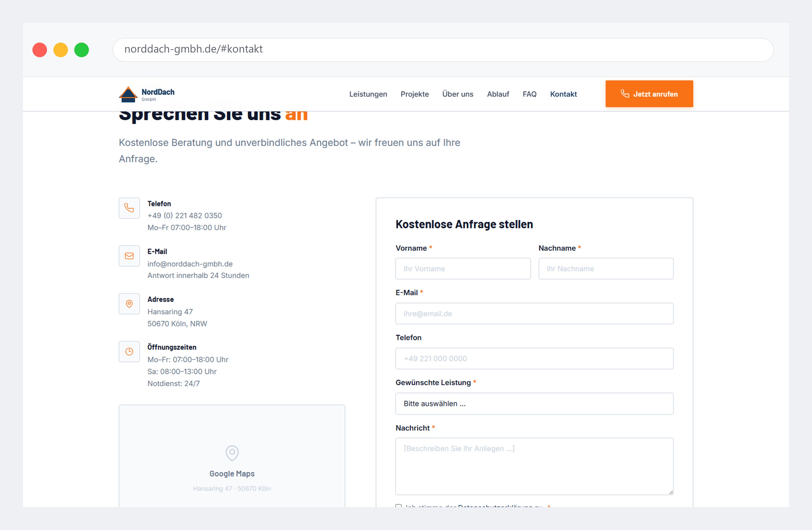This screenshot has width=812, height=530.
Task: Click the text Hansaring 47 under Adresse
Action: click(170, 312)
